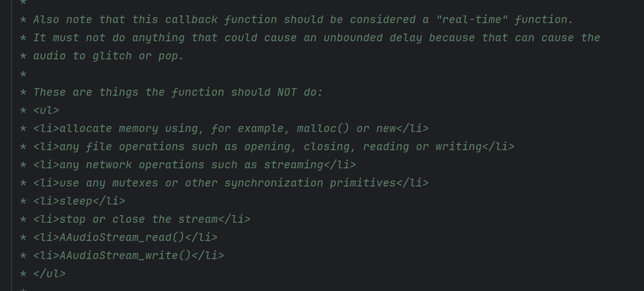Click "NOT" in the should NOT do line
This screenshot has height=291, width=644.
point(287,92)
